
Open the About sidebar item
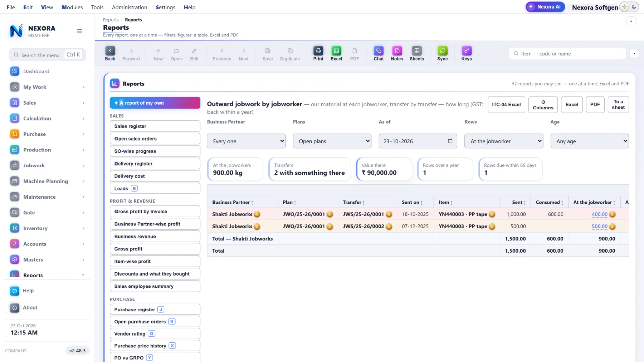47,308
